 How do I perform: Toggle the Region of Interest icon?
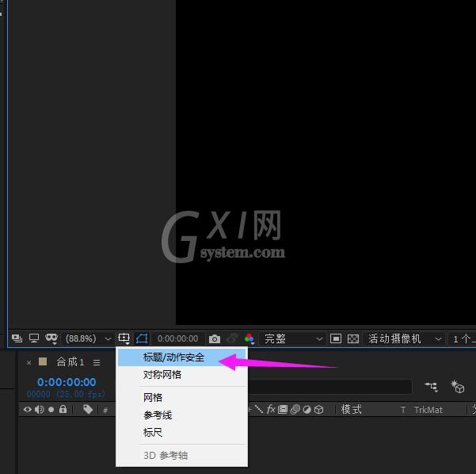coord(336,338)
